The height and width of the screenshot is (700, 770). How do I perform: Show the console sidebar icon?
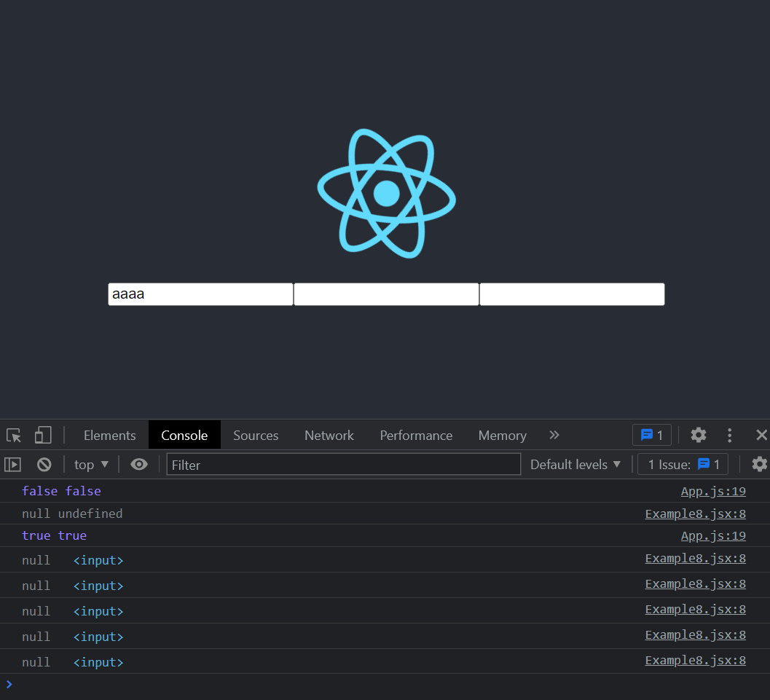pos(13,465)
